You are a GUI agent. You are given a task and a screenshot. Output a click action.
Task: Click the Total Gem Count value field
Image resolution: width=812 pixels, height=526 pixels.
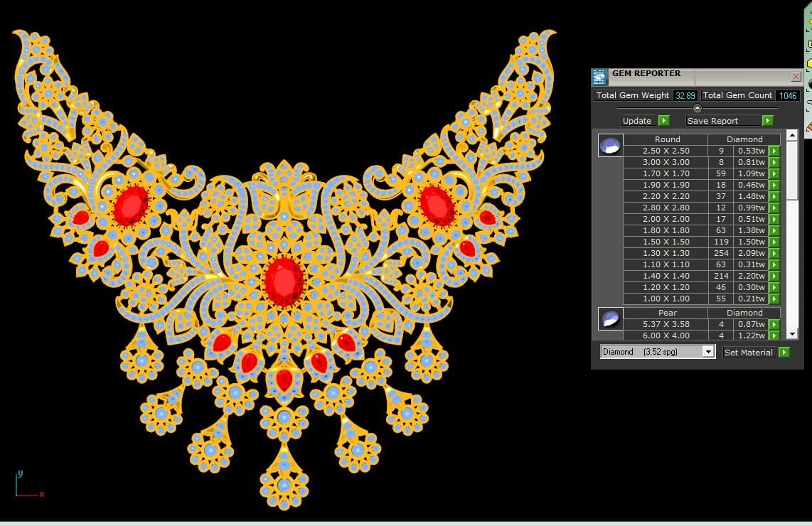(x=788, y=95)
